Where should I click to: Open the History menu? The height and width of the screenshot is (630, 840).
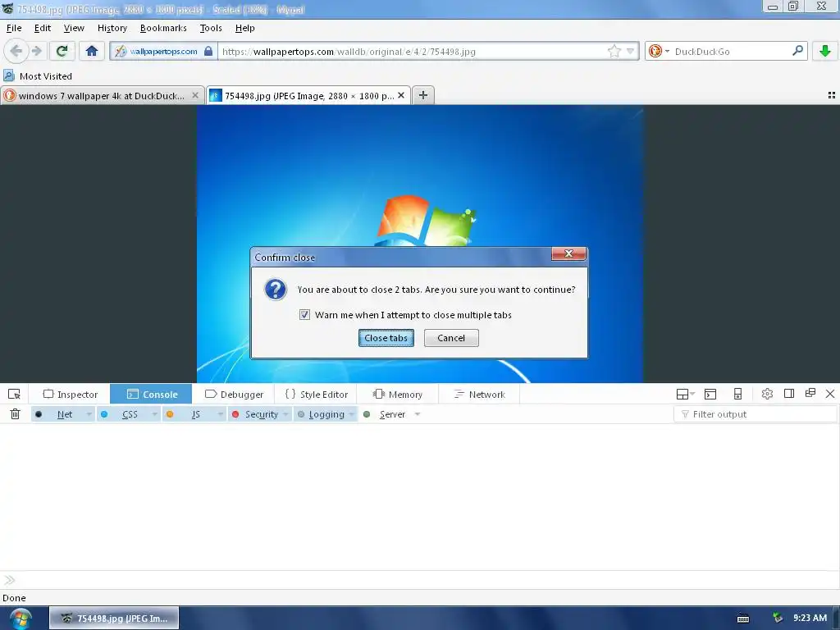pyautogui.click(x=112, y=28)
